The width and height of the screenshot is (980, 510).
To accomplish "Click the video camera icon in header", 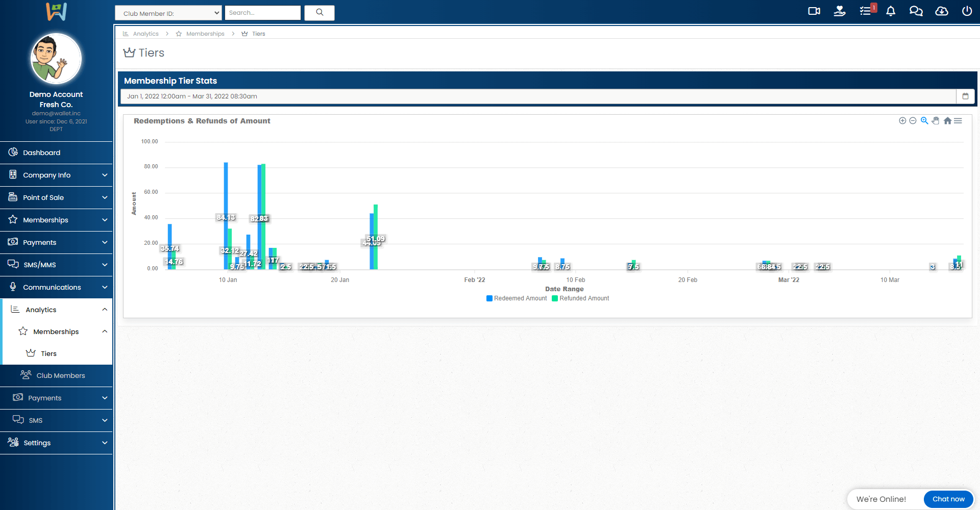I will pyautogui.click(x=814, y=11).
